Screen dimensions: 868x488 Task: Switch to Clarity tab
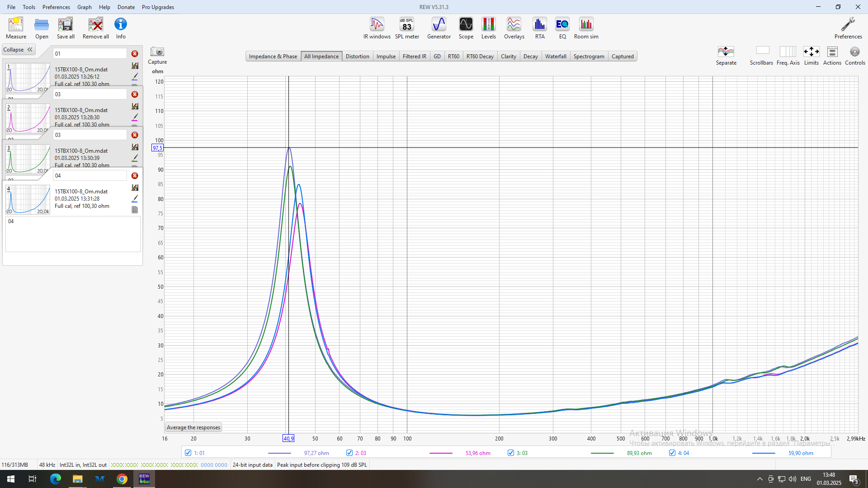(x=509, y=56)
